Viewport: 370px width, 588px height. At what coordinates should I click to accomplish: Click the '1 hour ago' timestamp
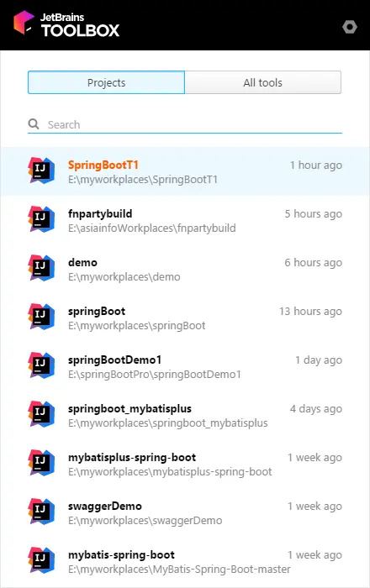pos(316,165)
